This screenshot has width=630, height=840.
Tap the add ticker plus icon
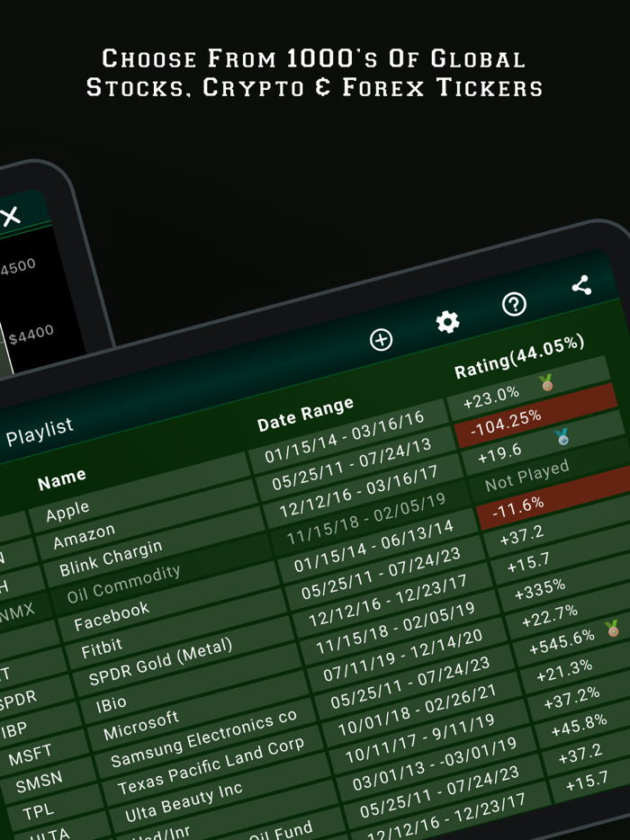382,340
